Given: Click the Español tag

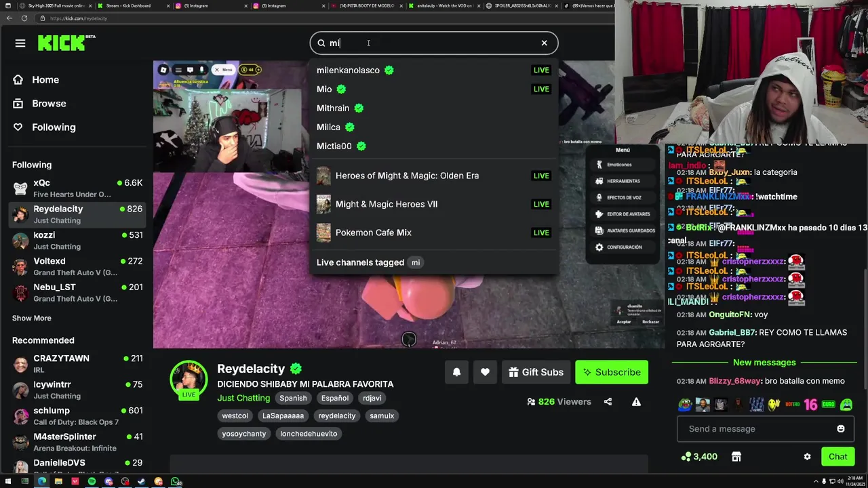Looking at the screenshot, I should point(335,399).
